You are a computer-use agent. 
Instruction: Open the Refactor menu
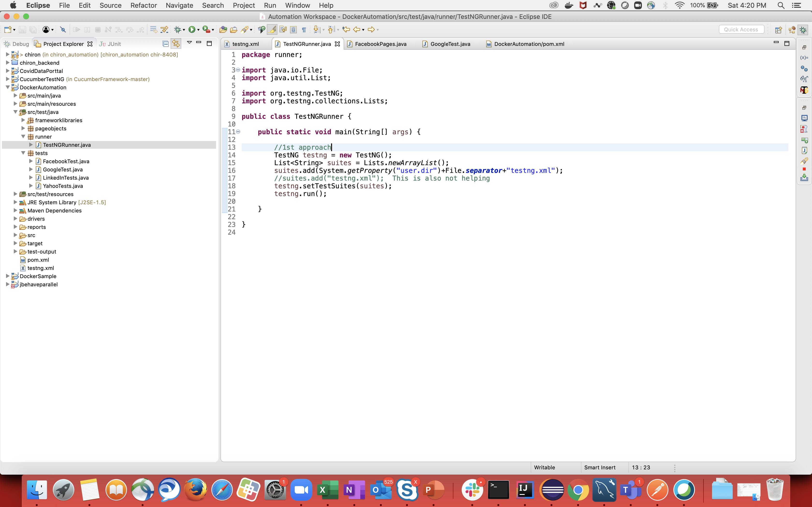point(143,5)
